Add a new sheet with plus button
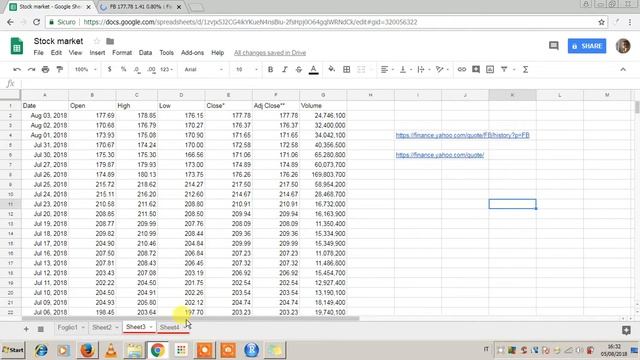This screenshot has height=360, width=640. pos(26,329)
